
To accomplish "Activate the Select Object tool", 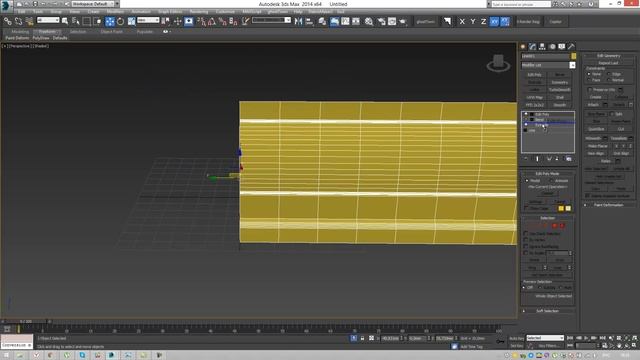I will pos(65,21).
